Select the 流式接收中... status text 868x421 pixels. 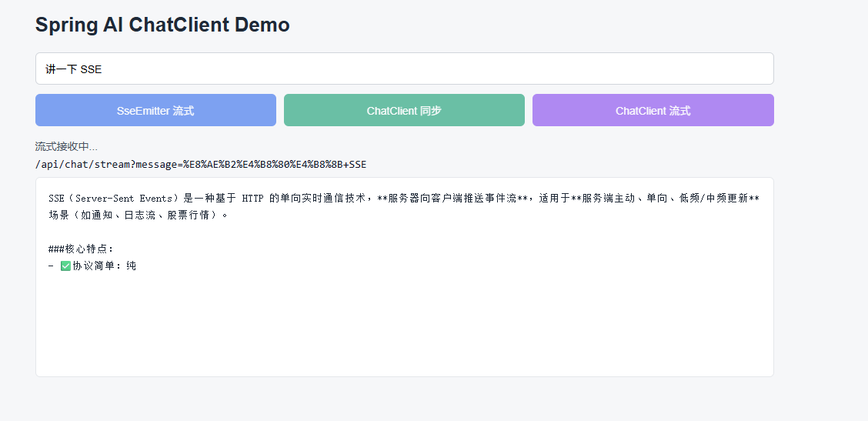[66, 147]
